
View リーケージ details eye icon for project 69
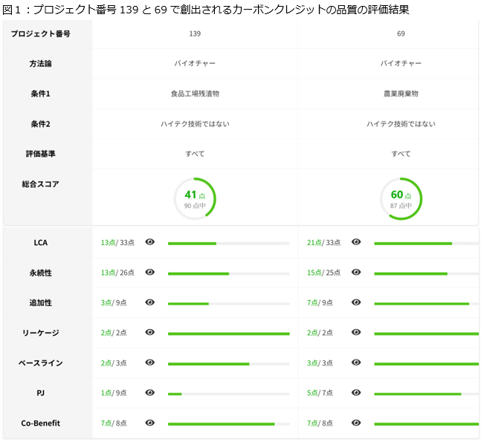(356, 333)
